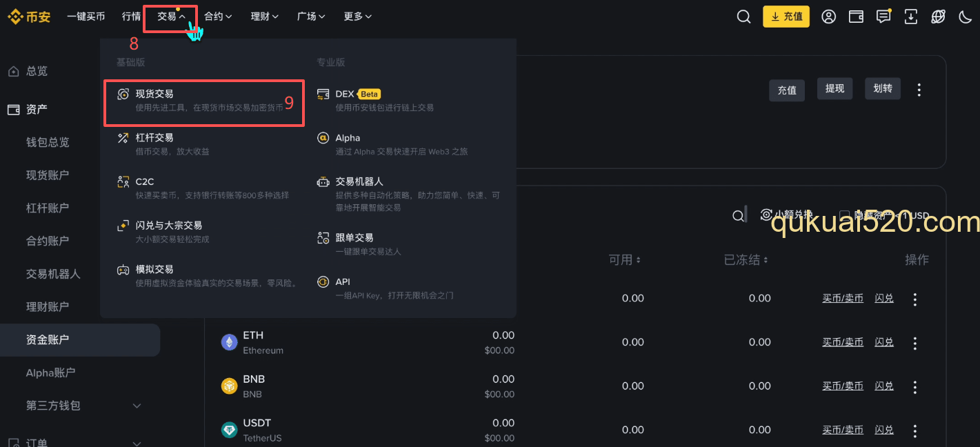Toggle dark mode moon icon

click(x=966, y=17)
